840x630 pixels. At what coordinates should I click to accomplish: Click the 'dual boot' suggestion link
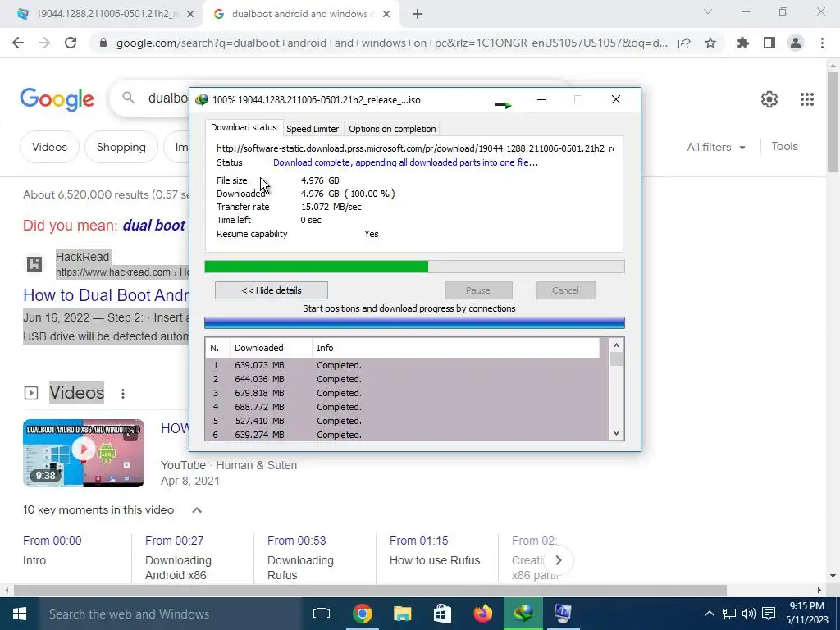tap(154, 225)
